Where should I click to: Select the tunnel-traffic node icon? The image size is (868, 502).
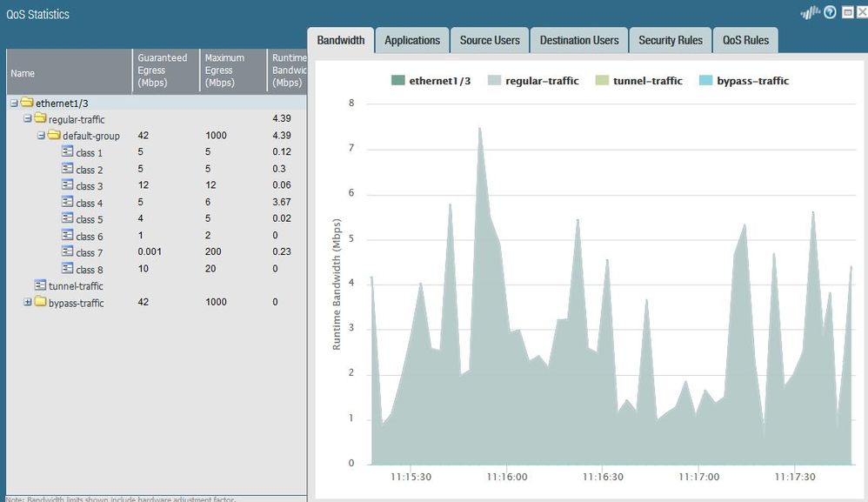tap(40, 285)
